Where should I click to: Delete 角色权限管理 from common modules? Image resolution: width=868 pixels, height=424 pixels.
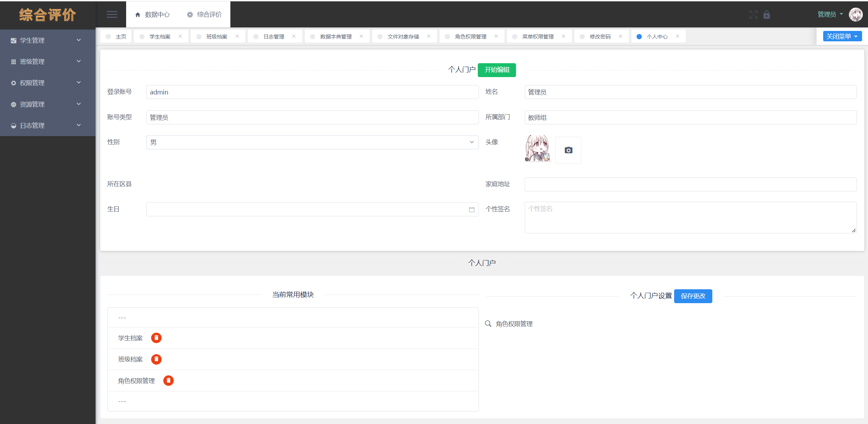pyautogui.click(x=169, y=381)
